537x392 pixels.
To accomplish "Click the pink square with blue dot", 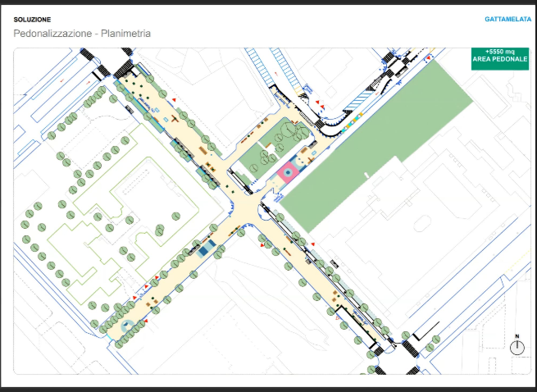I will pyautogui.click(x=288, y=173).
